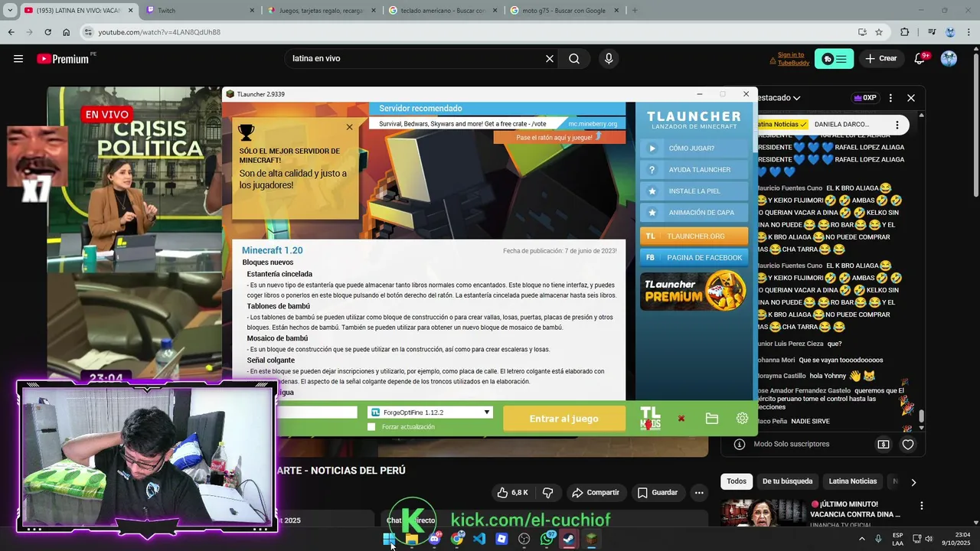Open YouTube notifications bell
The image size is (980, 551).
(920, 59)
